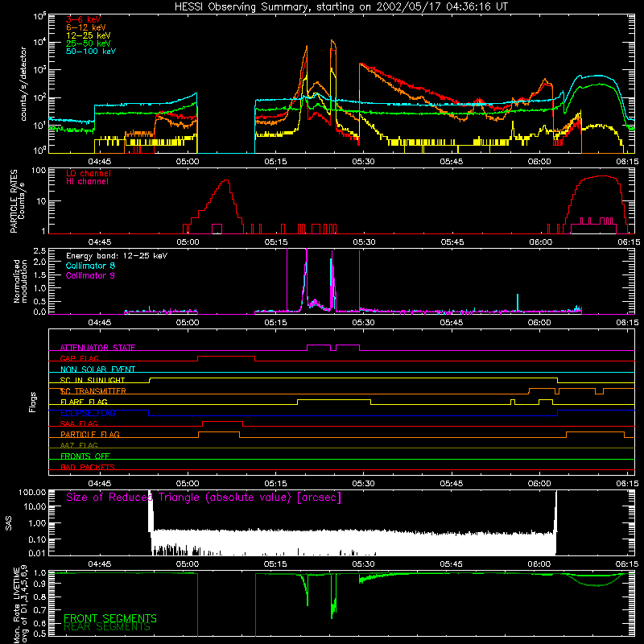Click the counts/s/detector axis label
This screenshot has height=644, width=644.
click(x=23, y=84)
